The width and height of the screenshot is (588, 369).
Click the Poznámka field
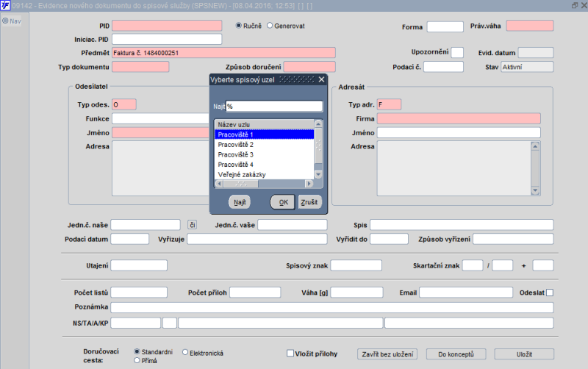tap(332, 307)
